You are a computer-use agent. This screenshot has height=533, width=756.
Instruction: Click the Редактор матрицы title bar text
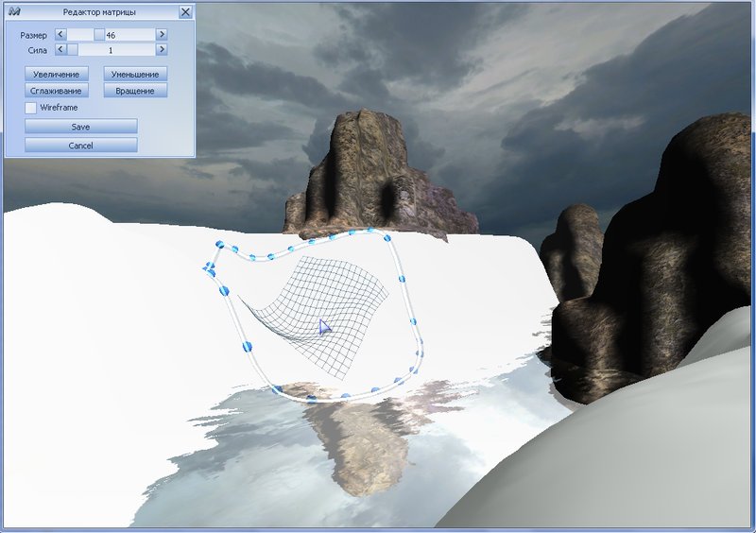(x=98, y=12)
